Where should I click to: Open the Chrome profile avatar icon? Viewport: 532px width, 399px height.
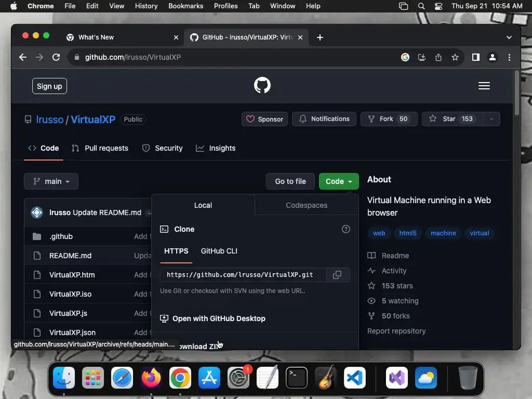(493, 57)
